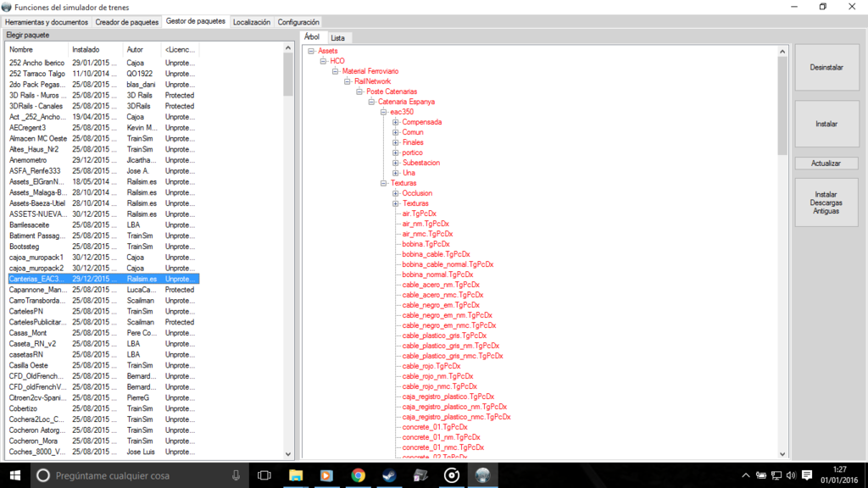This screenshot has height=488, width=868.
Task: Click the circular target taskbar icon
Action: pyautogui.click(x=452, y=475)
